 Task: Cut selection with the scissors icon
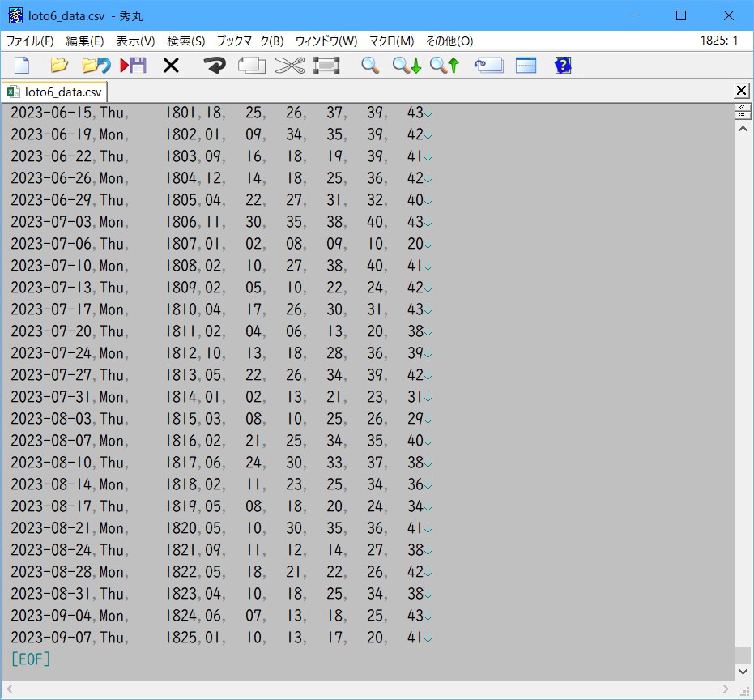[x=290, y=65]
